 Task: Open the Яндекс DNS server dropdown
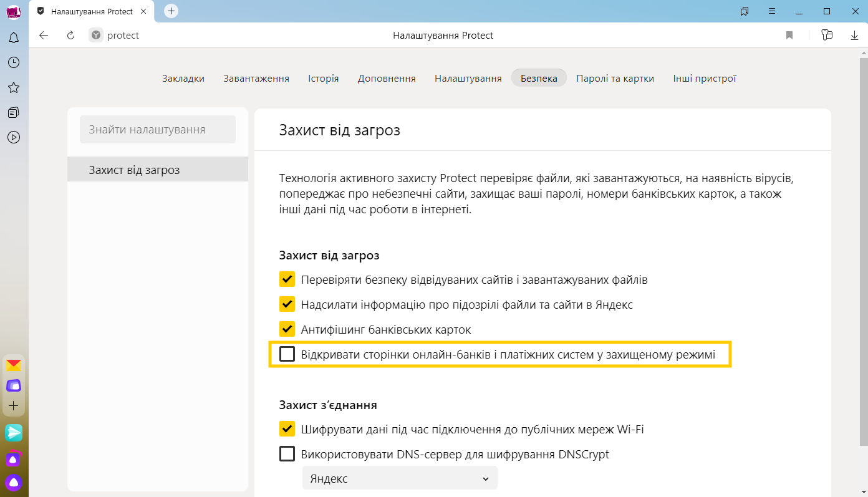[400, 478]
